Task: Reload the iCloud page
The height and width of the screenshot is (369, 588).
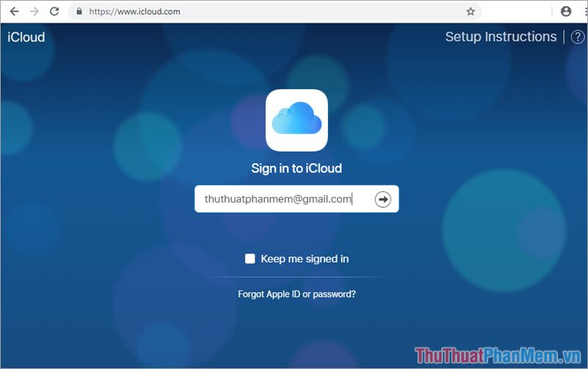Action: [x=54, y=12]
